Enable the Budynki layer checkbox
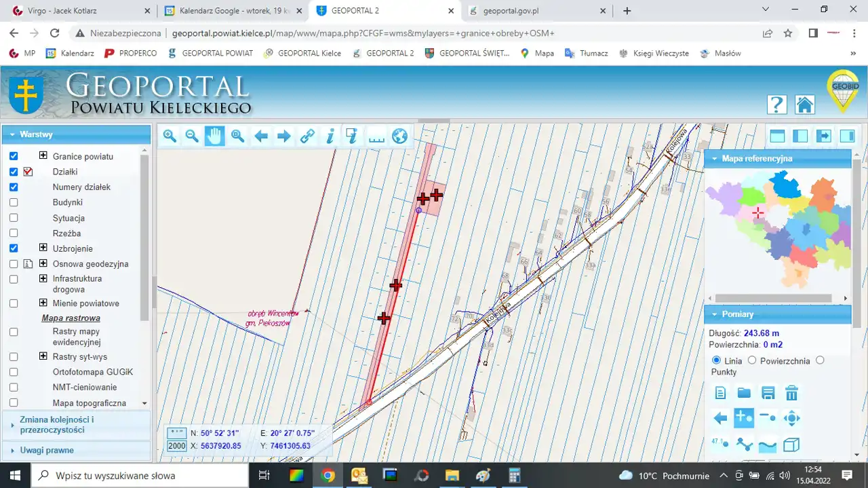 [x=14, y=202]
